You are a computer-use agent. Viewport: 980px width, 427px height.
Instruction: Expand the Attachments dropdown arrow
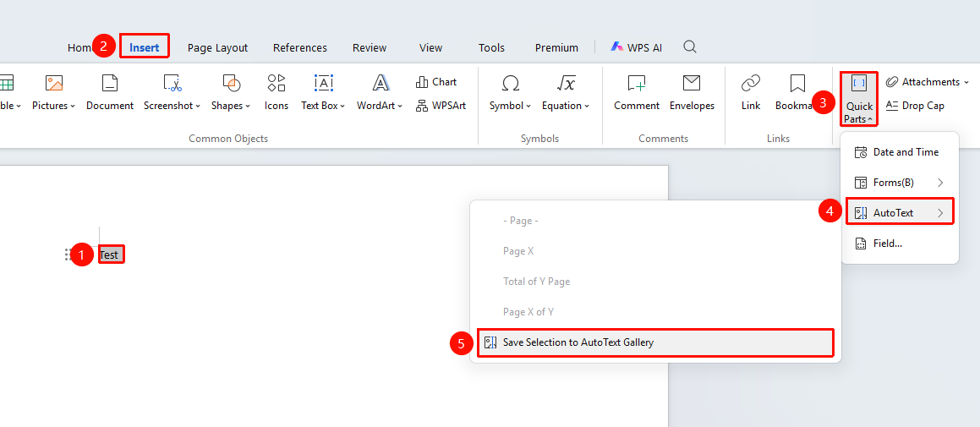pyautogui.click(x=966, y=83)
